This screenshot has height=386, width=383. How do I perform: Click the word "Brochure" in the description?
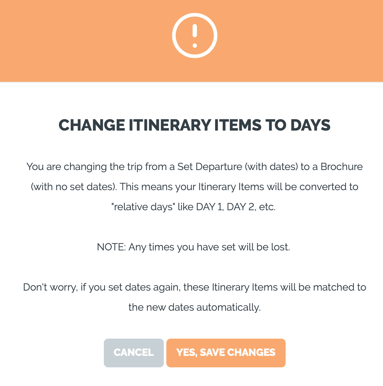pos(342,167)
